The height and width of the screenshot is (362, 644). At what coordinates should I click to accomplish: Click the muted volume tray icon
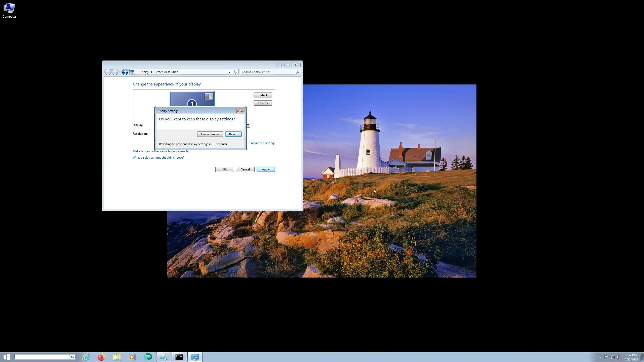(619, 357)
